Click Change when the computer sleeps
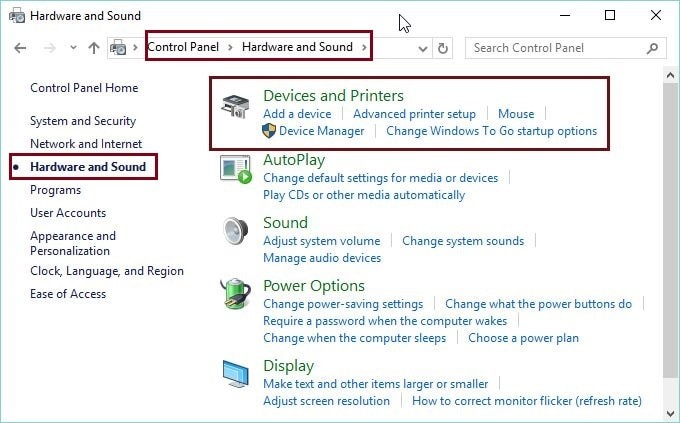 (x=354, y=338)
